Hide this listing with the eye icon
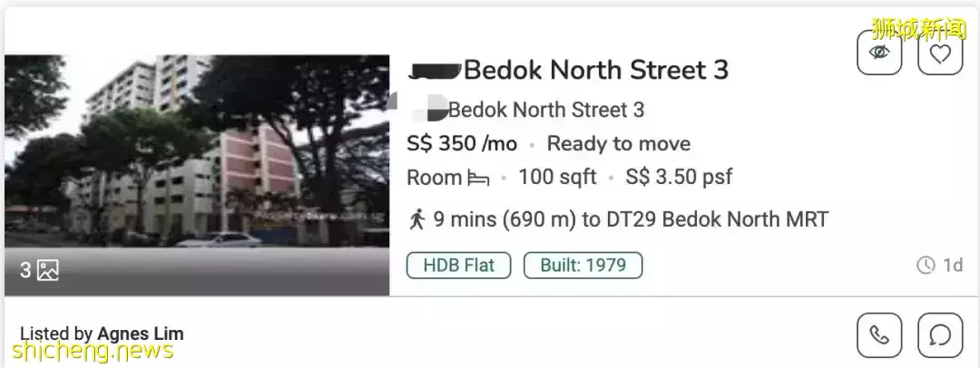980x368 pixels. tap(879, 53)
